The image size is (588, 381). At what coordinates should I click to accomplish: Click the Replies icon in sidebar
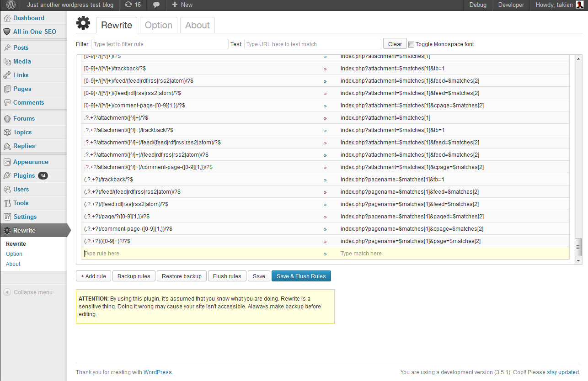[x=7, y=146]
